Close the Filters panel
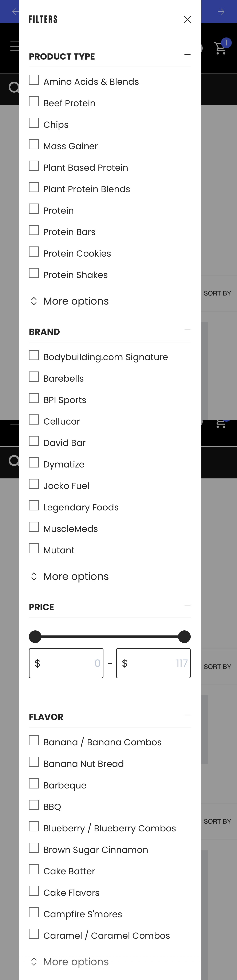Image resolution: width=237 pixels, height=980 pixels. point(187,19)
